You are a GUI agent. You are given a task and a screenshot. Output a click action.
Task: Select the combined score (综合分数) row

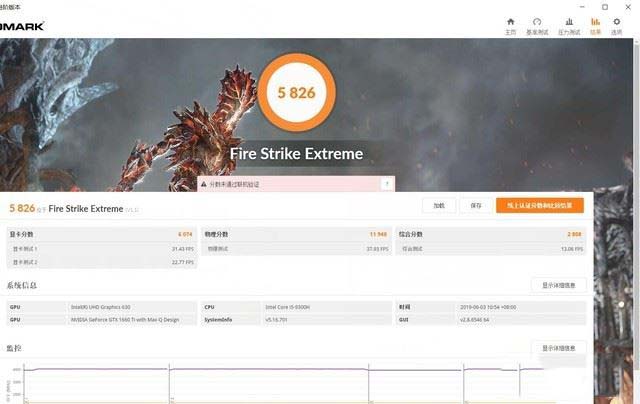pyautogui.click(x=491, y=234)
